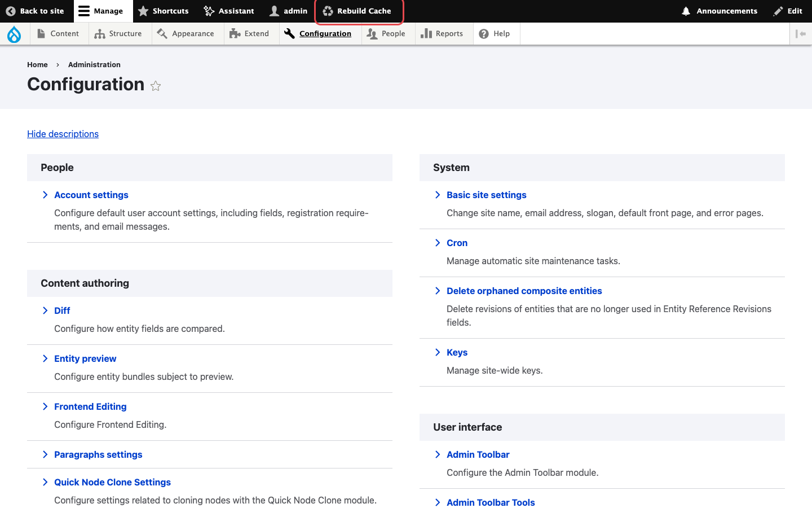
Task: Click the admin user icon
Action: point(275,11)
